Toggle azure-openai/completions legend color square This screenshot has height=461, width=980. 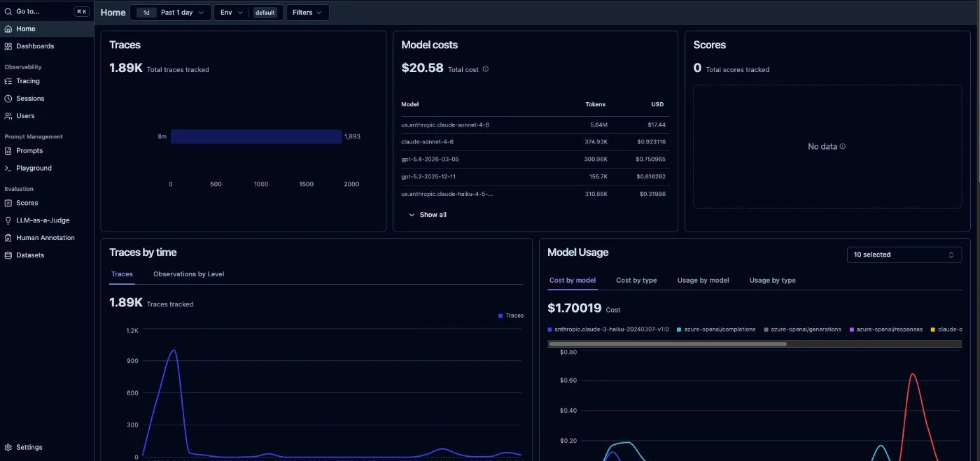point(680,329)
